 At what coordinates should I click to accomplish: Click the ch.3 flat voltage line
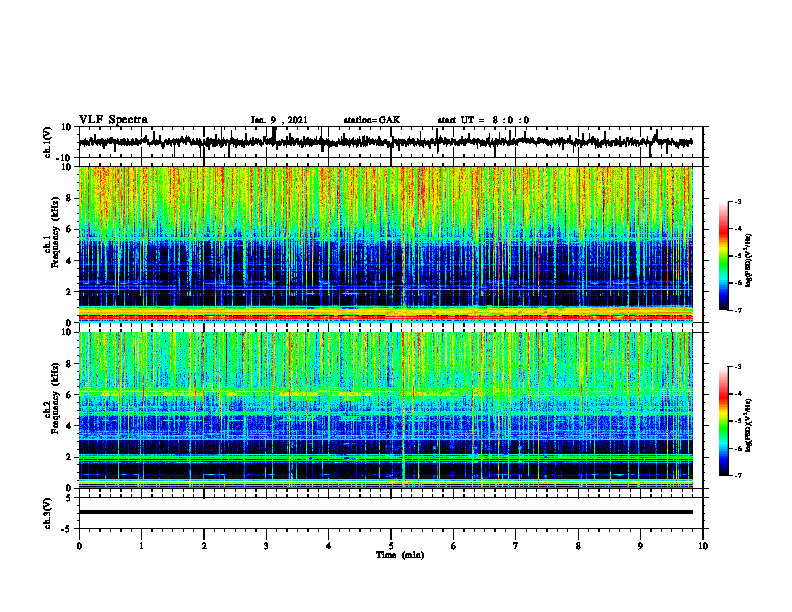[385, 512]
